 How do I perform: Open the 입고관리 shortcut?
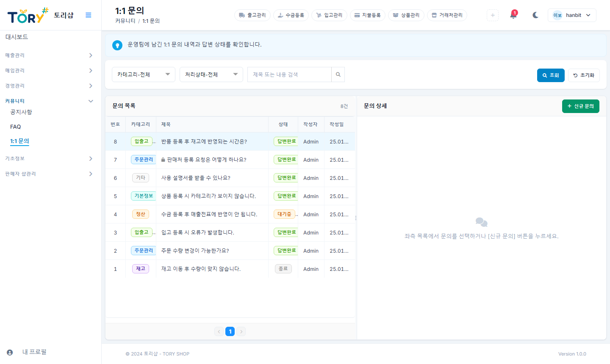pyautogui.click(x=329, y=15)
